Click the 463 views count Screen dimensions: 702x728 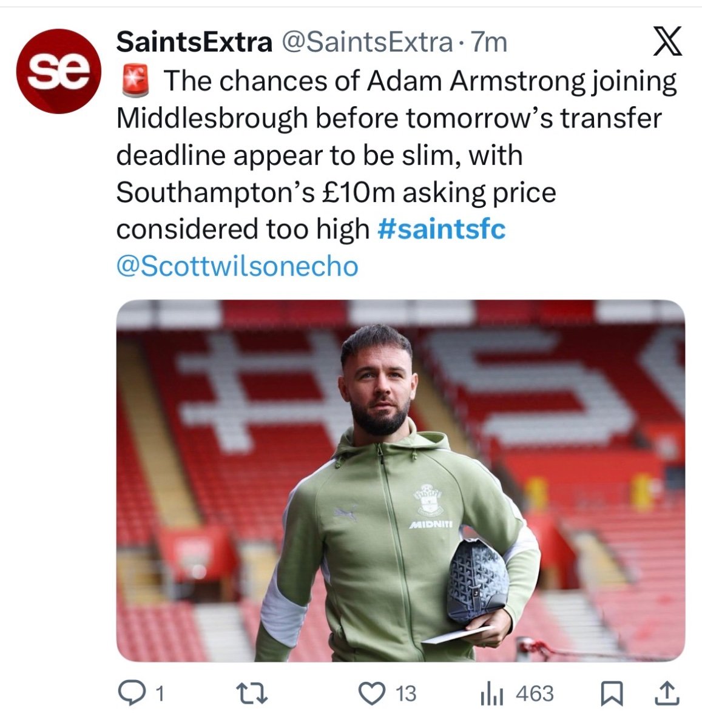pyautogui.click(x=535, y=693)
